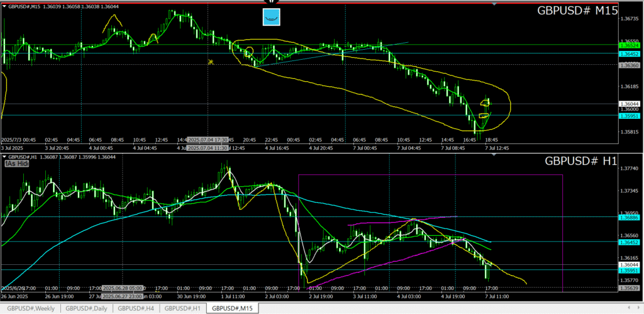Click the 2025.07.04 17:30 crosshair time label
Viewport: 644px width, 314px height.
pos(210,140)
